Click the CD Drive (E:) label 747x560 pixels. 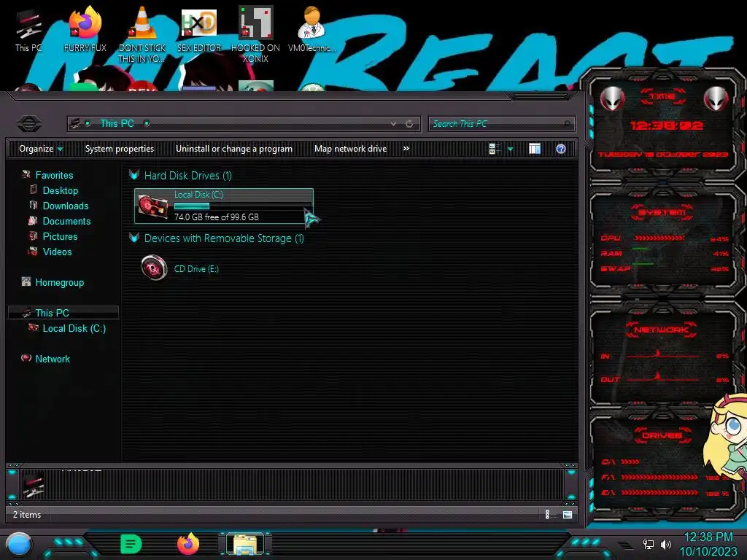coord(196,268)
